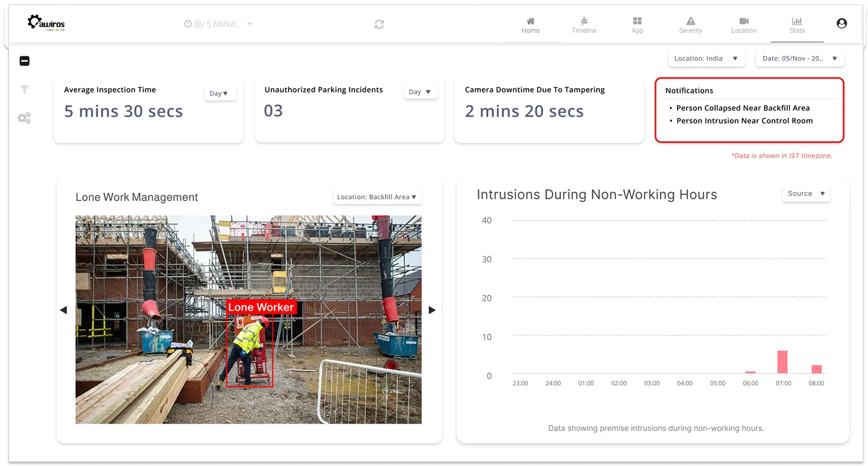Viewport: 868px width, 466px height.
Task: Open Day dropdown for Average Inspection Time
Action: tap(220, 93)
